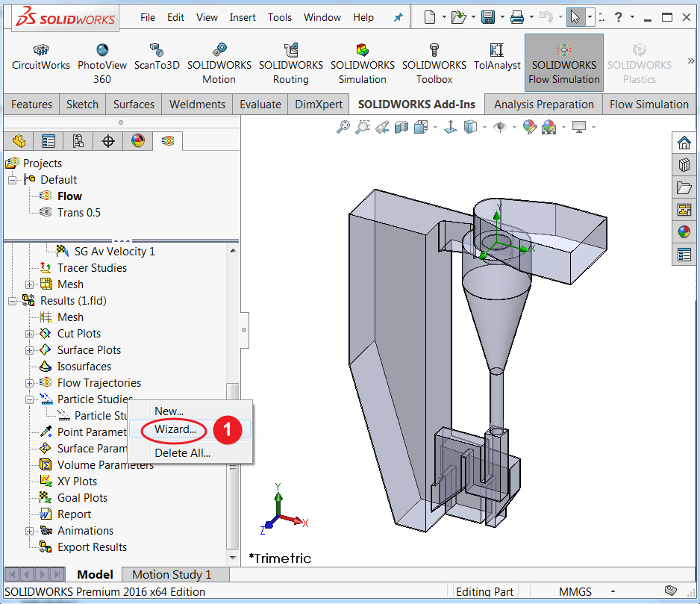
Task: Open Design Library in task pane
Action: 684,165
